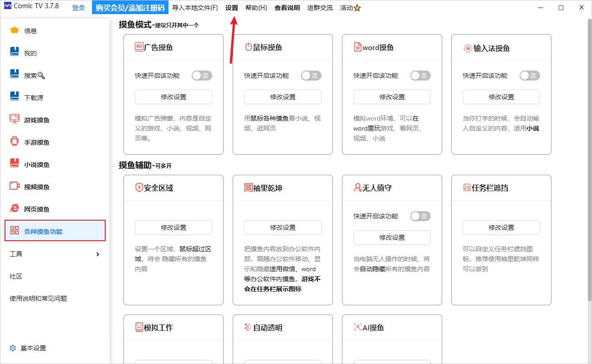Screen dimensions: 592x364
Task: Open the 导入本地文件(F) menu
Action: click(195, 8)
